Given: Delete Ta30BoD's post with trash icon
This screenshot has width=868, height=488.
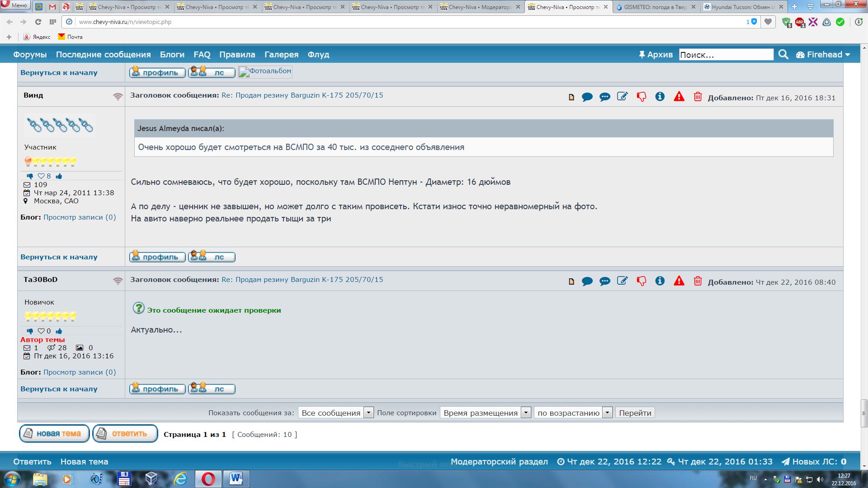Looking at the screenshot, I should click(x=698, y=281).
